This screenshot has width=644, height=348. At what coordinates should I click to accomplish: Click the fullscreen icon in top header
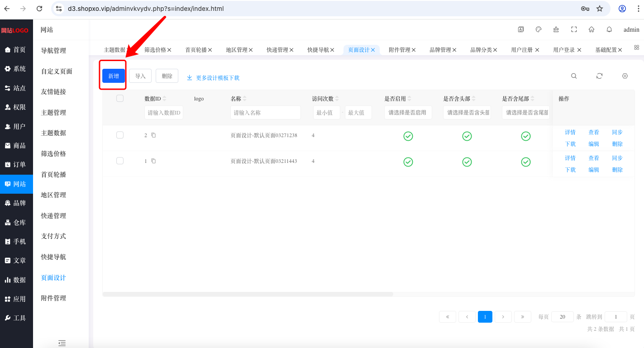[574, 29]
